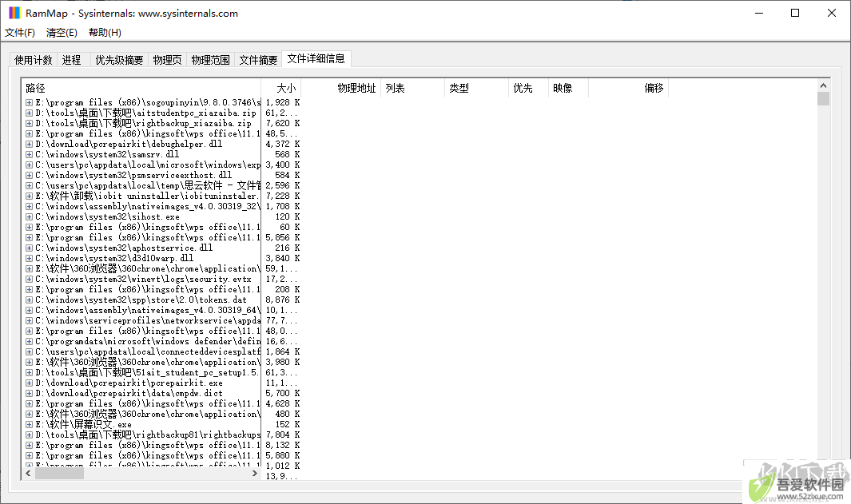Select the 文件详细信息 tab
The image size is (851, 504).
(x=316, y=58)
